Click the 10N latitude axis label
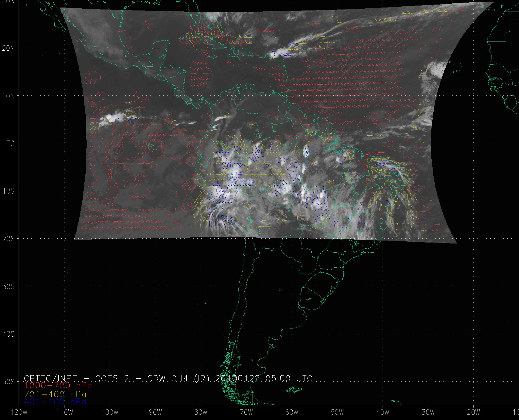 8,96
